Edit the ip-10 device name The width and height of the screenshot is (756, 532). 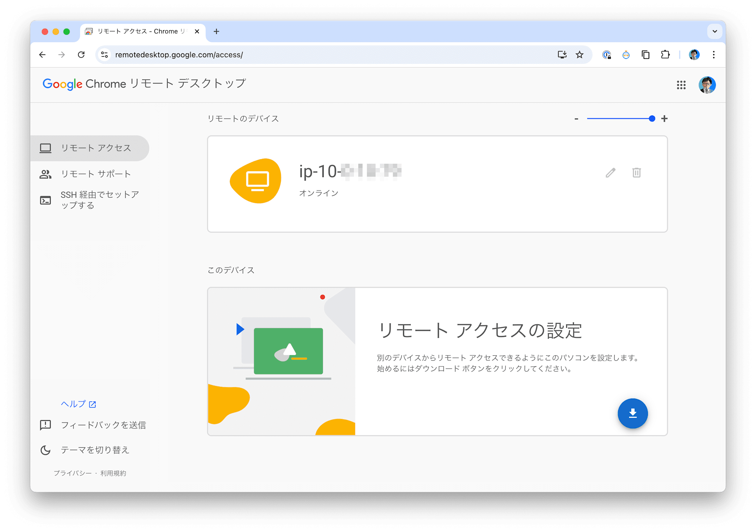click(610, 173)
